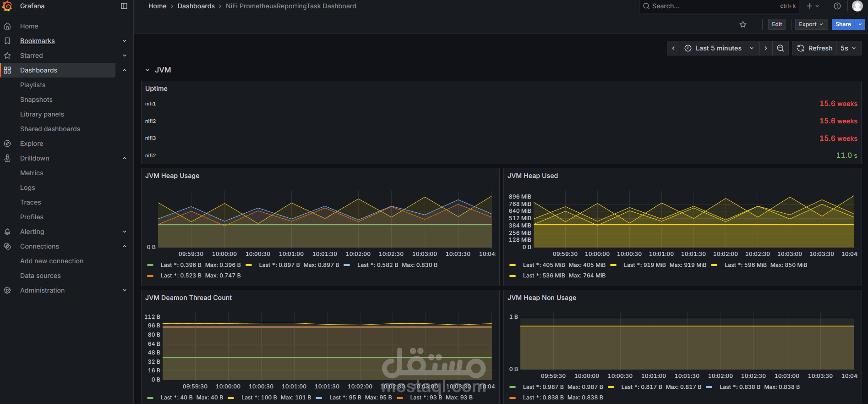
Task: Click the JVM Heap Usage panel title
Action: coord(172,176)
